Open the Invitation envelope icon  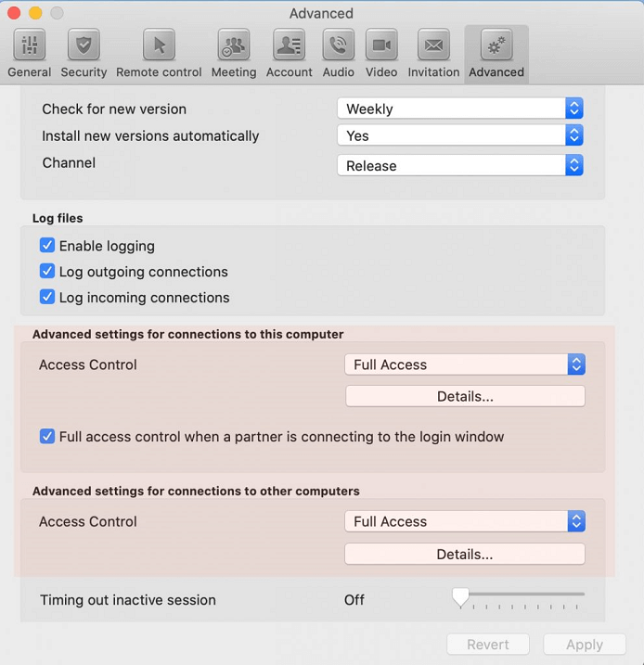[x=433, y=45]
